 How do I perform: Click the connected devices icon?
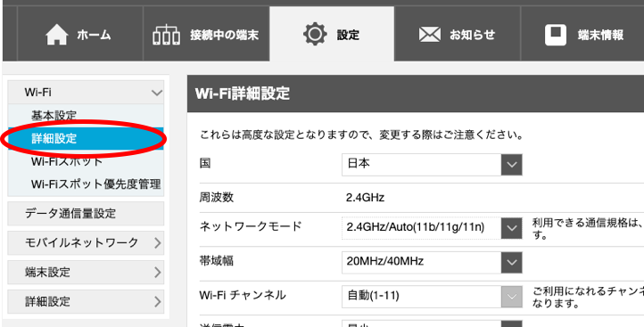pyautogui.click(x=166, y=35)
